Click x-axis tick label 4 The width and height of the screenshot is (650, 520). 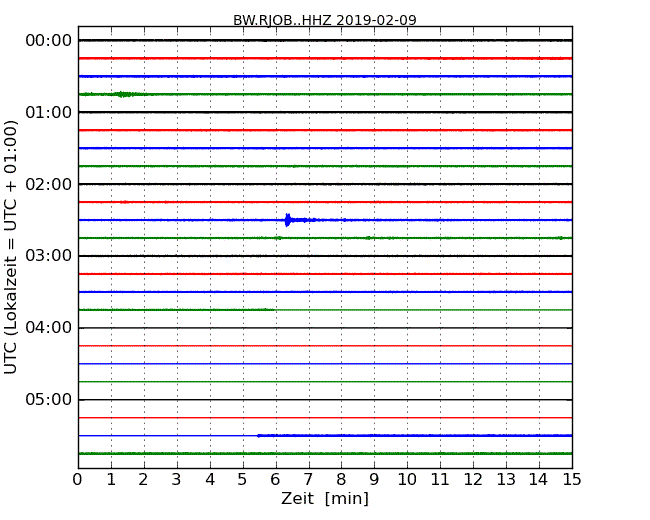[210, 480]
